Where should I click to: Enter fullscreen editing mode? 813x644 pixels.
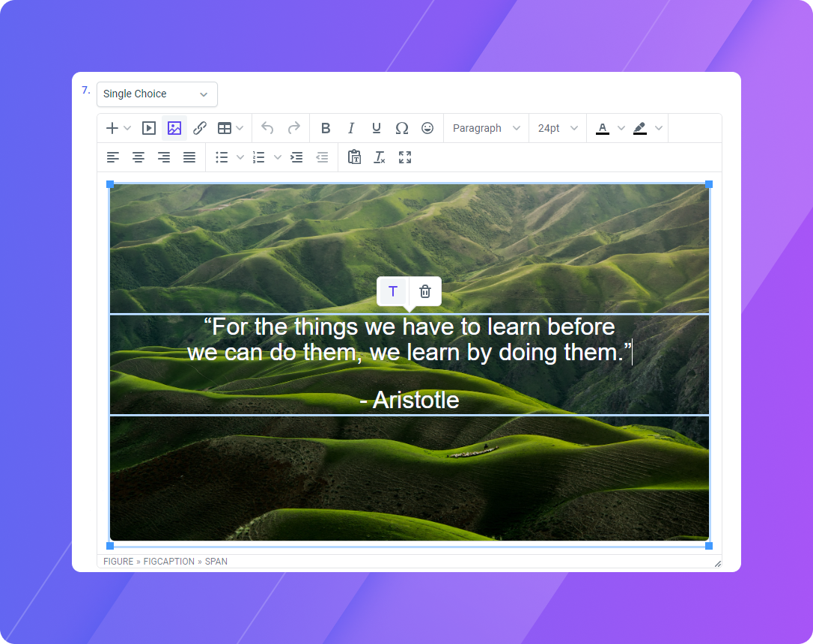pos(405,157)
